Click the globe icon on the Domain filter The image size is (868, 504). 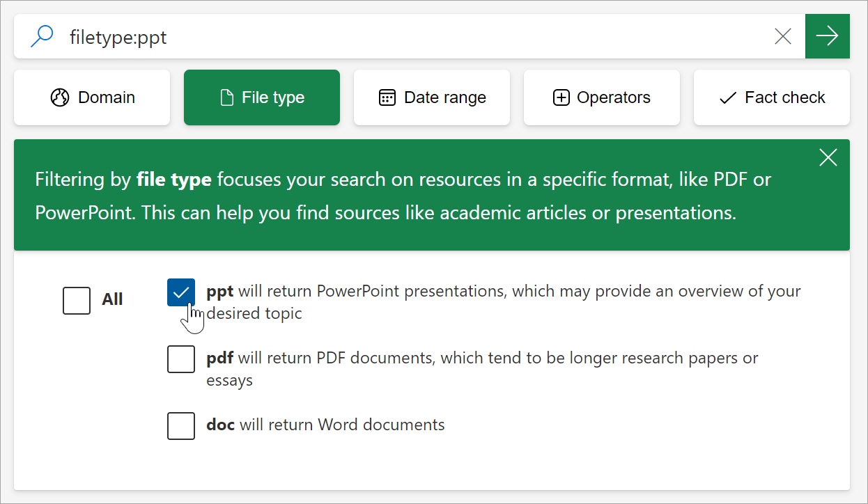pos(58,97)
